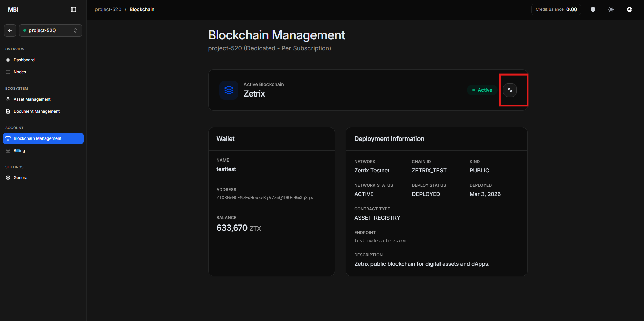The width and height of the screenshot is (644, 321).
Task: Open the Billing page
Action: click(x=19, y=151)
